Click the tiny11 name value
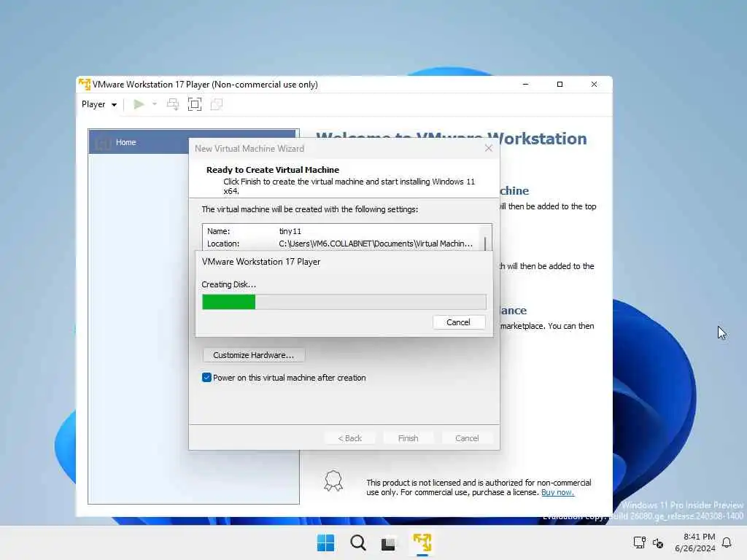The height and width of the screenshot is (560, 747). click(x=290, y=231)
